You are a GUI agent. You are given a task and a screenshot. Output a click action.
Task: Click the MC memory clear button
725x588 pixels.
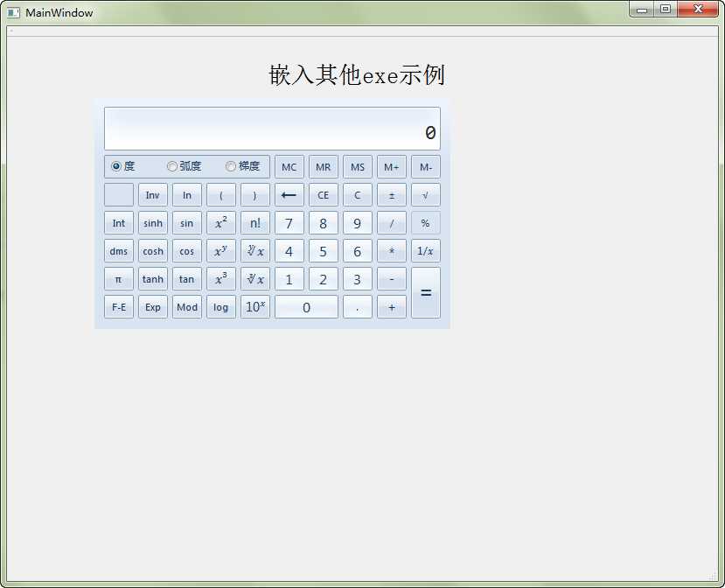click(x=289, y=167)
